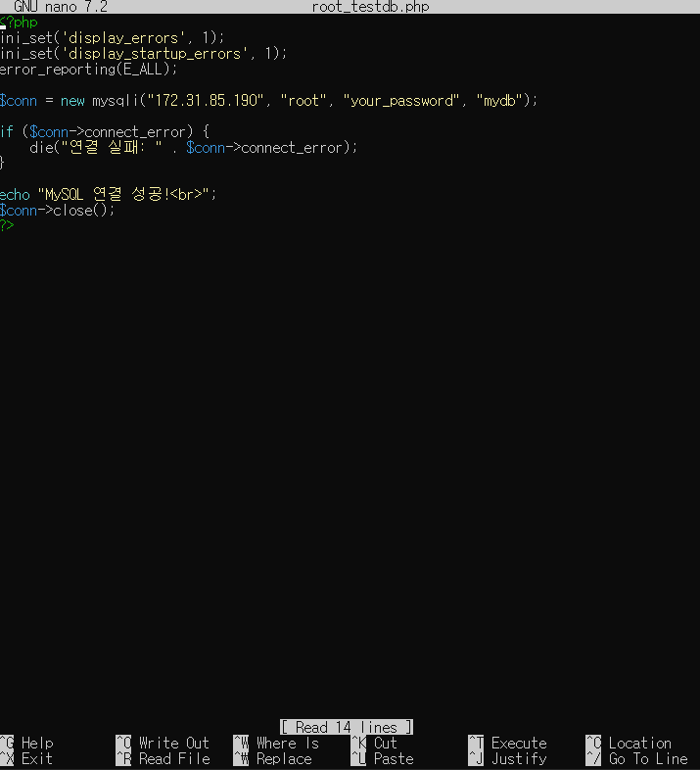Click the die("연결 실패: " statement
The height and width of the screenshot is (770, 700).
(x=194, y=147)
